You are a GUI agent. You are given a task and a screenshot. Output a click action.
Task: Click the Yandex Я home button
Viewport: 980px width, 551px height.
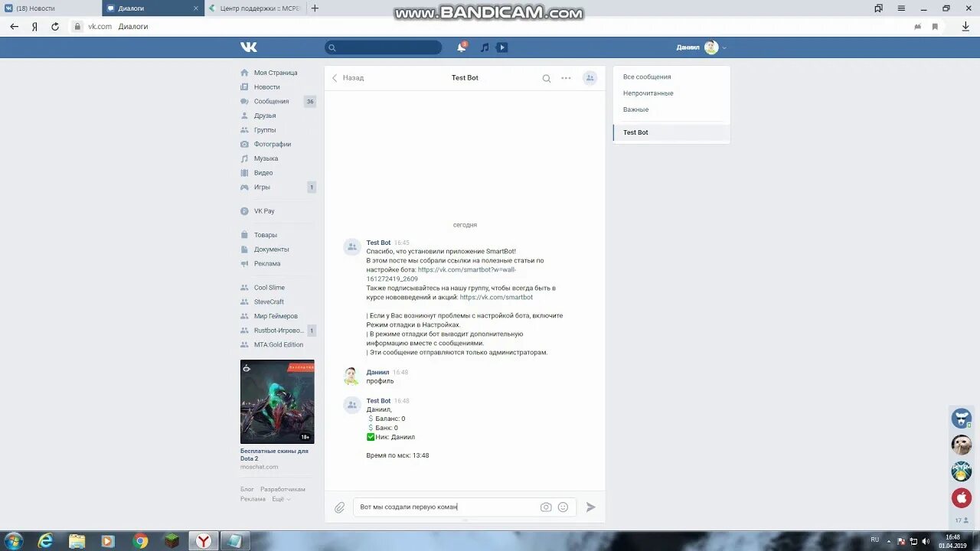[34, 26]
